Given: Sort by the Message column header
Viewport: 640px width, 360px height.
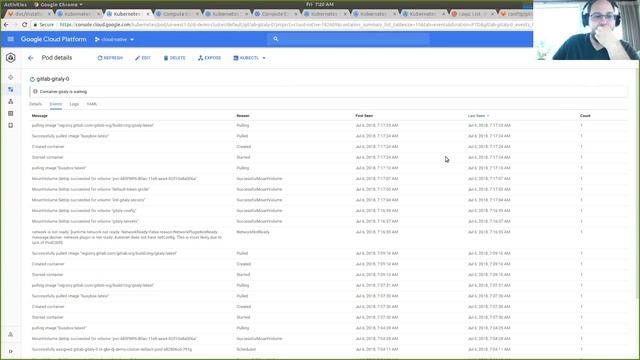Looking at the screenshot, I should click(40, 116).
